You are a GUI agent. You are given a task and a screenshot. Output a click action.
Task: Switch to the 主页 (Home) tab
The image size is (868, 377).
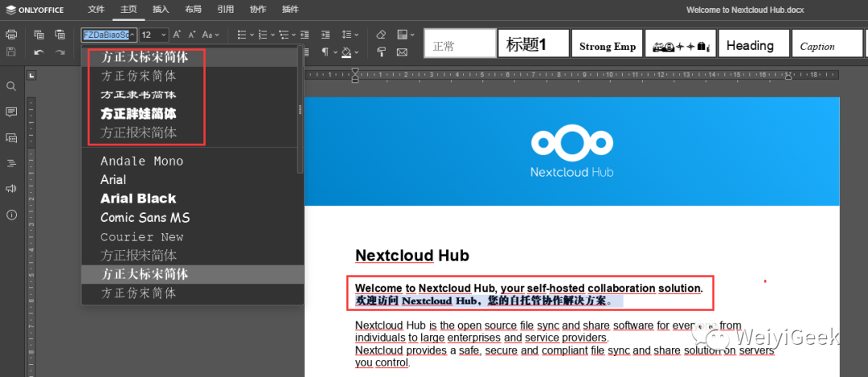(x=129, y=10)
